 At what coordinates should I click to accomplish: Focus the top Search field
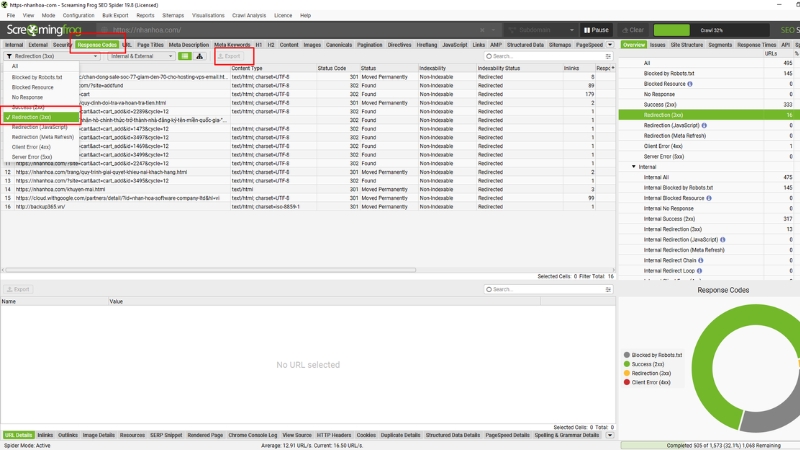click(547, 56)
